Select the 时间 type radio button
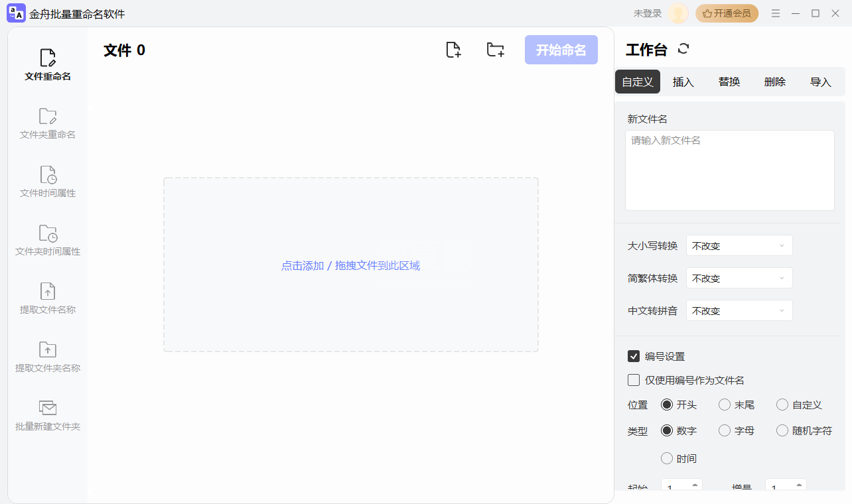Image resolution: width=852 pixels, height=504 pixels. click(x=667, y=458)
